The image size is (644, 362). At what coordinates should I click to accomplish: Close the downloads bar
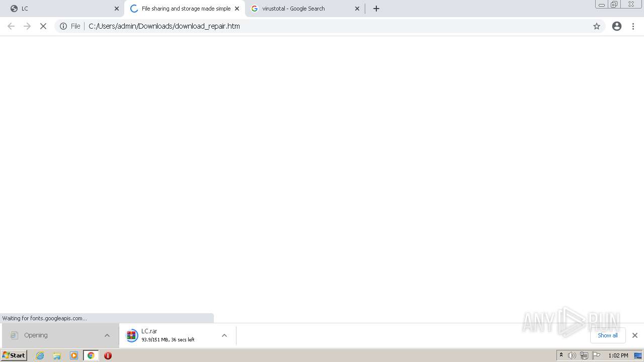click(x=635, y=335)
